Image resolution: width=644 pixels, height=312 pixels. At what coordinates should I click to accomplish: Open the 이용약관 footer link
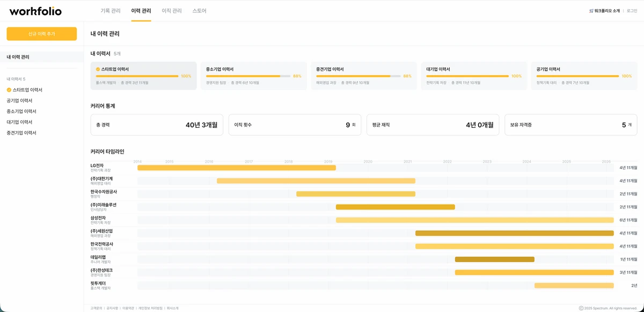pyautogui.click(x=128, y=308)
